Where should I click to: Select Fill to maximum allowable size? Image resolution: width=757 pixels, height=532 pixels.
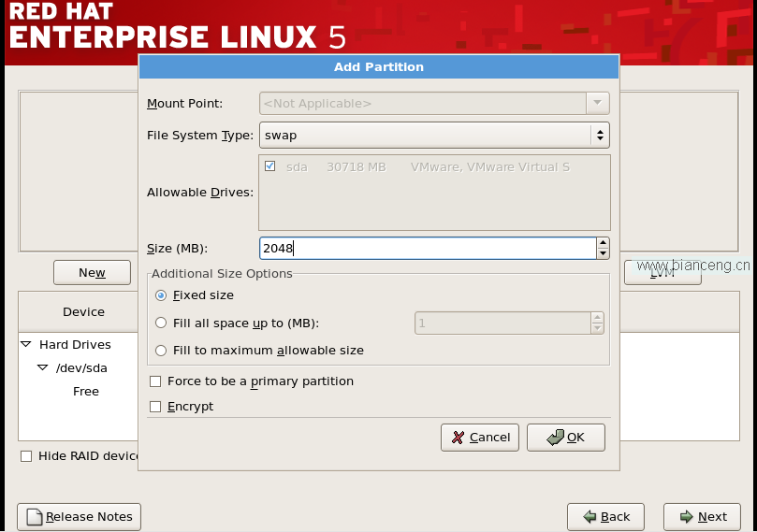point(161,351)
